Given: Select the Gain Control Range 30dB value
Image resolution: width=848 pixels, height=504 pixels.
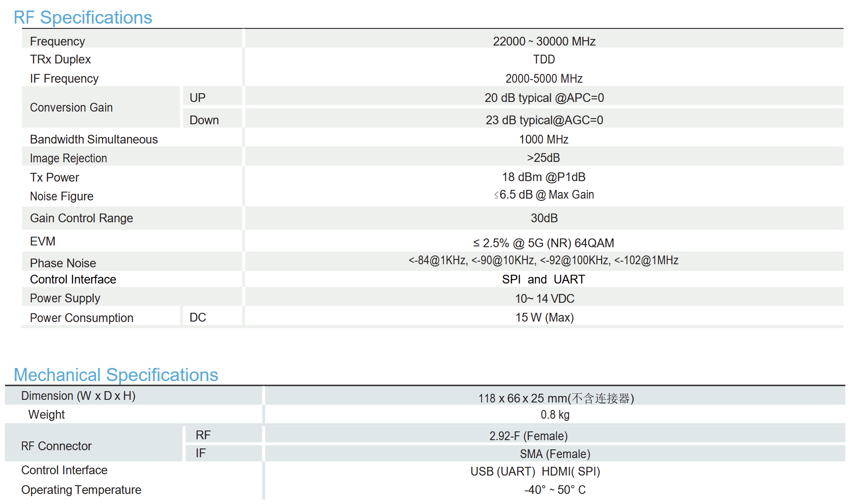Looking at the screenshot, I should click(x=544, y=218).
